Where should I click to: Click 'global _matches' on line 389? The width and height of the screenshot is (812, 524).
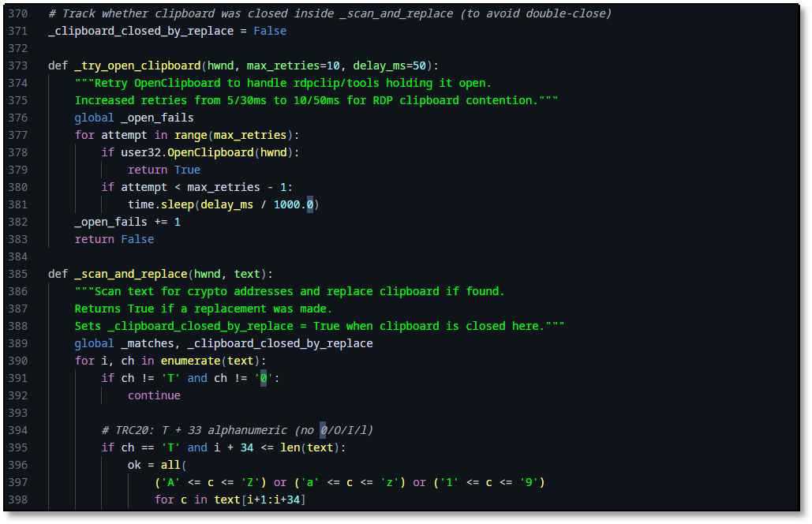pos(125,343)
